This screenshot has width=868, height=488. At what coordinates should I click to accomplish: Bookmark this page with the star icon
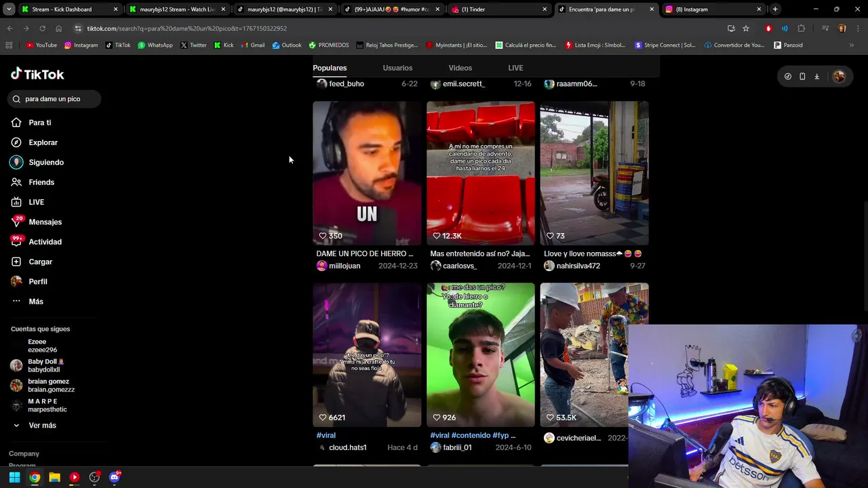coord(746,28)
